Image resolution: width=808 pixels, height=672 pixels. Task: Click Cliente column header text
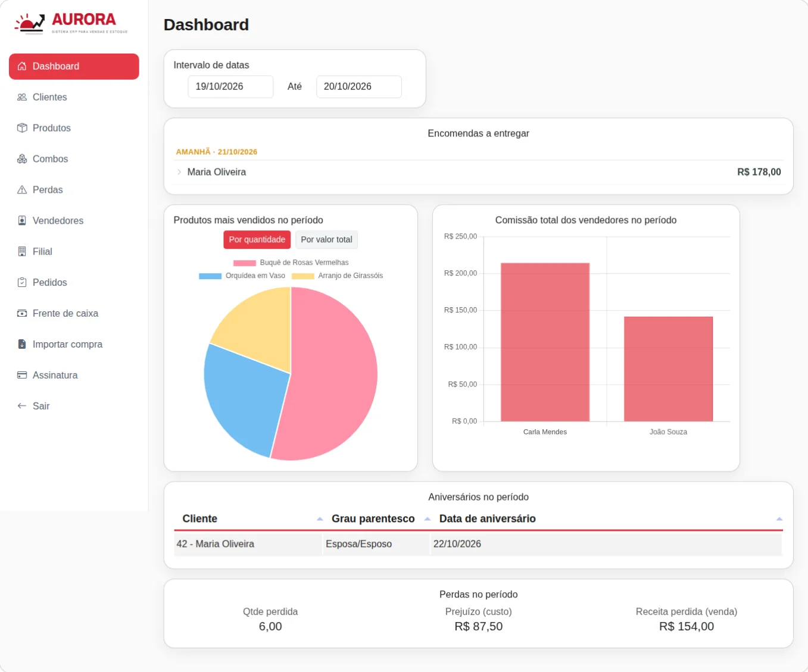point(200,518)
